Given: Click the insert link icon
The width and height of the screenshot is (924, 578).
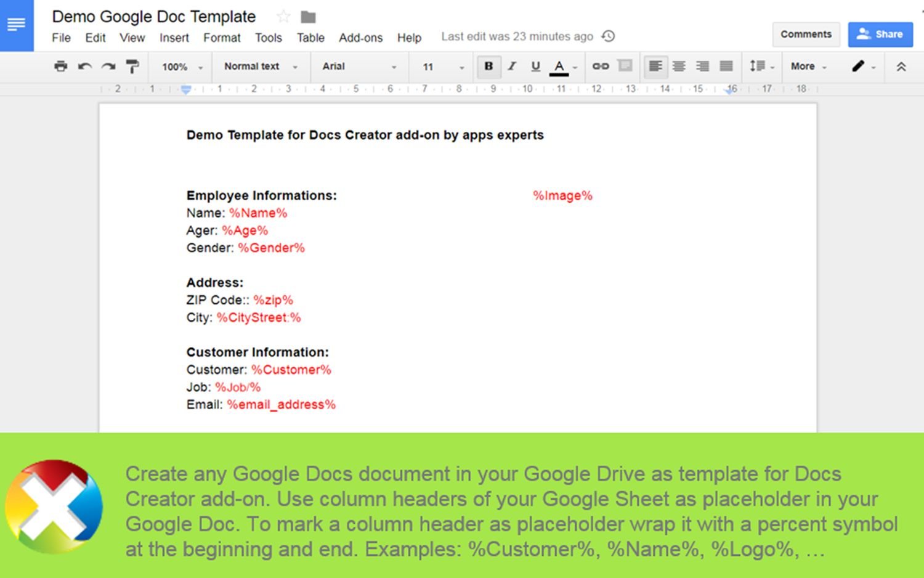Looking at the screenshot, I should pyautogui.click(x=601, y=66).
